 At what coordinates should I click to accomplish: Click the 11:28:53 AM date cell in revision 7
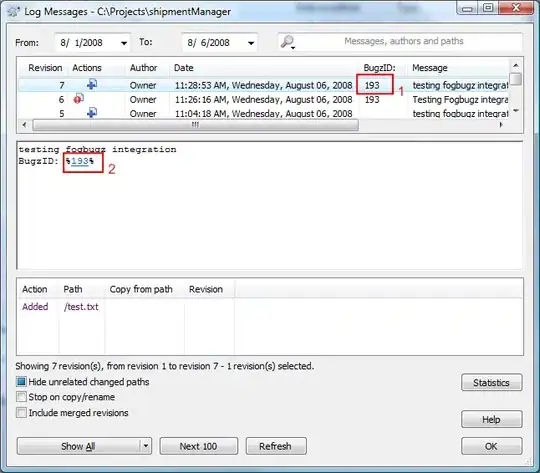[x=263, y=85]
